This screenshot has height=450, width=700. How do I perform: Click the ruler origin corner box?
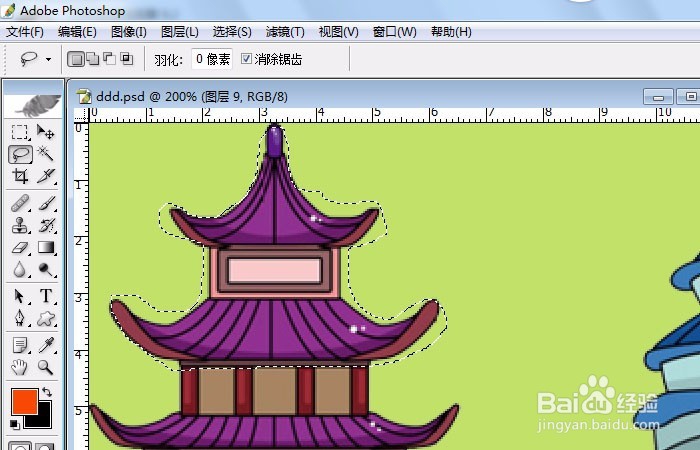coord(81,115)
